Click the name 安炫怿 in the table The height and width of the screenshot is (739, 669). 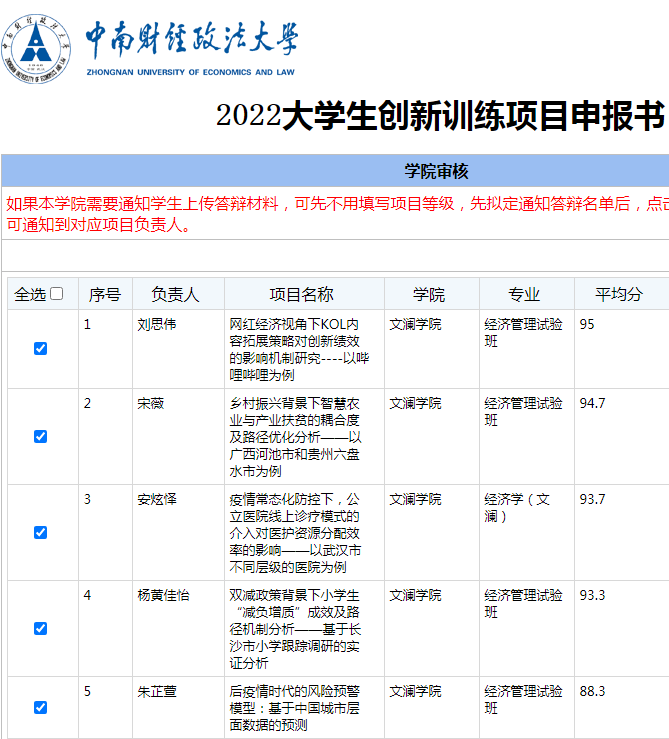(157, 499)
